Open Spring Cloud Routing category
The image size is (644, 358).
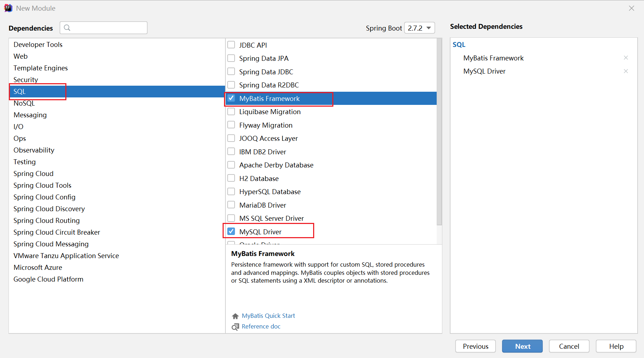point(117,220)
